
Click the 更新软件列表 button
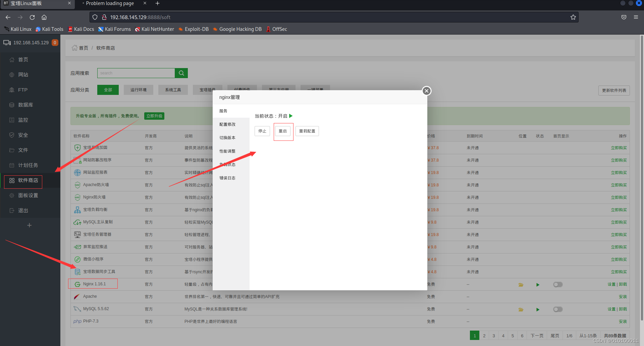click(x=614, y=91)
